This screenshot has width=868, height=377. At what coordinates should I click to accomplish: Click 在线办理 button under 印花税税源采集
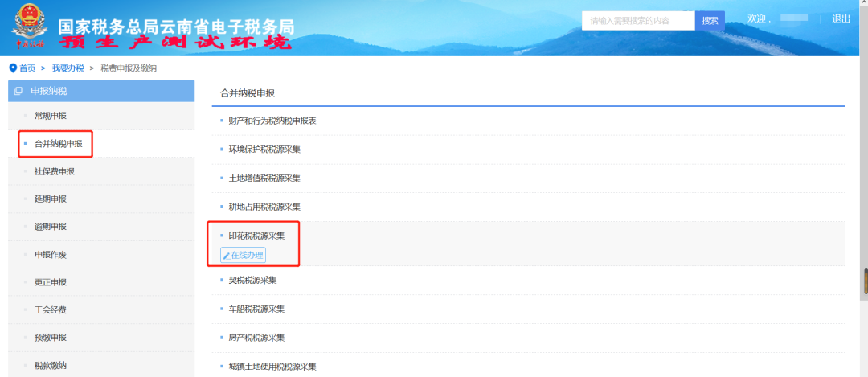point(243,255)
